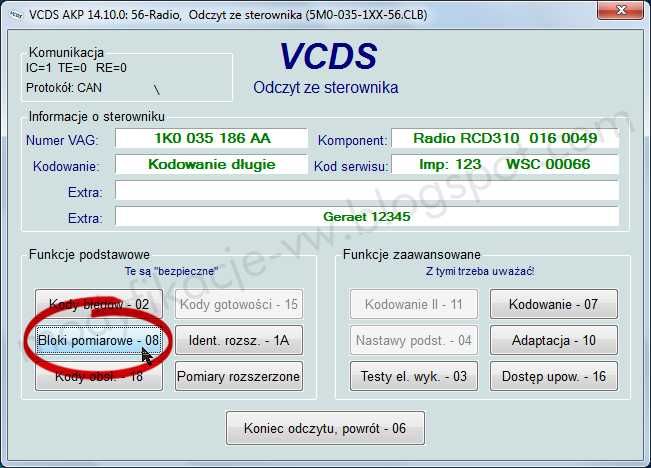Click the 'Numer VAG:' label

point(62,140)
